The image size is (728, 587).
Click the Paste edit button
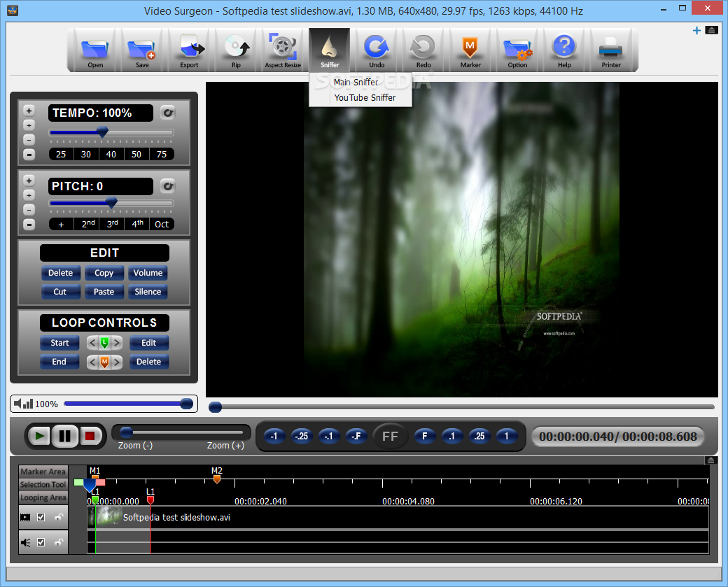(104, 292)
